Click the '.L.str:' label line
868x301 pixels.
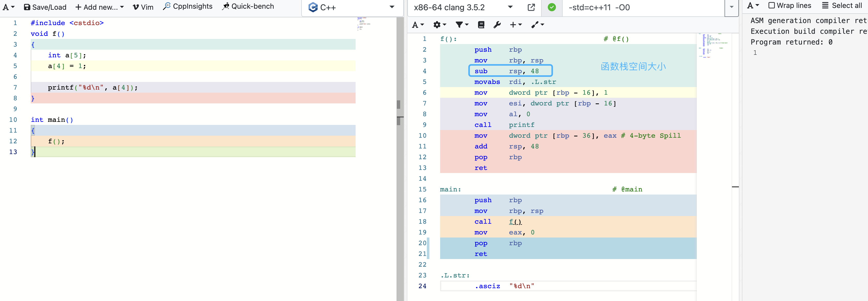(x=455, y=275)
